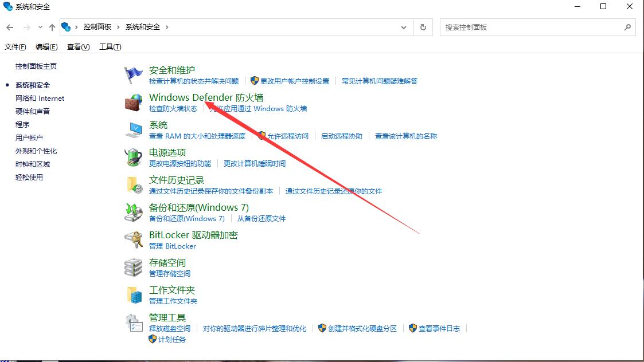Go to 网络和 Internet in sidebar
The image size is (644, 362).
point(40,99)
